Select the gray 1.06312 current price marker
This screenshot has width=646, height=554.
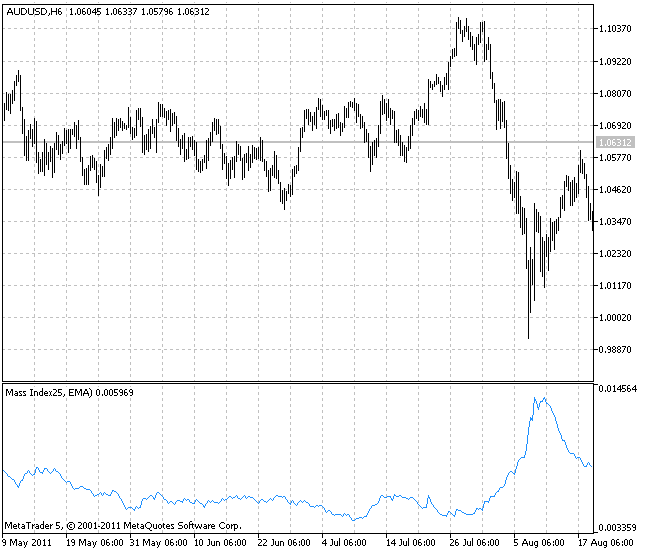pyautogui.click(x=614, y=143)
